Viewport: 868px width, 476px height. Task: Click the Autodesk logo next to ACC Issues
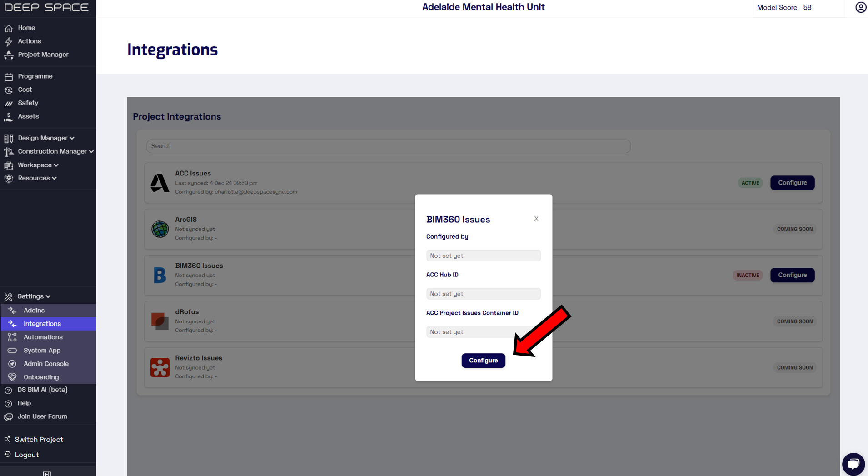pos(160,182)
